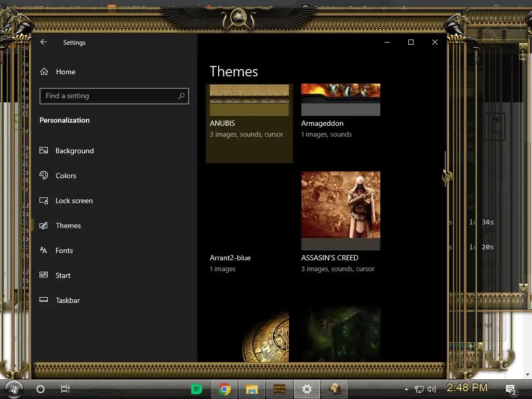Screen dimensions: 532x399
Task: Select the ASSASIN'S CREED theme thumbnail
Action: (x=341, y=211)
